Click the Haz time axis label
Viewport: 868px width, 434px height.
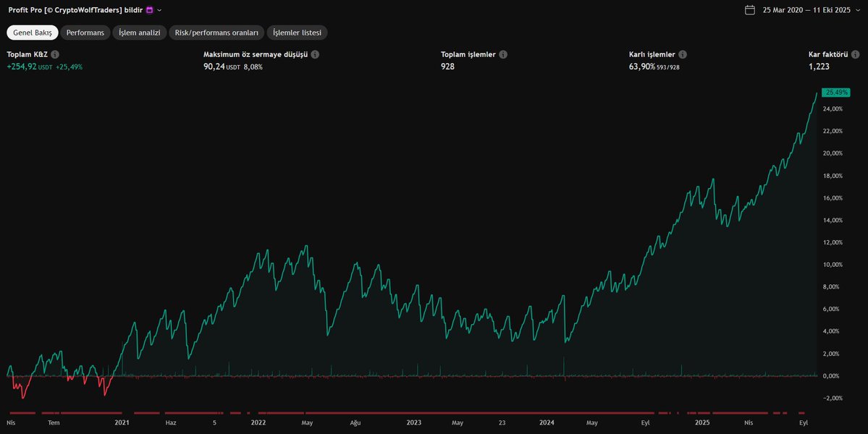(171, 423)
